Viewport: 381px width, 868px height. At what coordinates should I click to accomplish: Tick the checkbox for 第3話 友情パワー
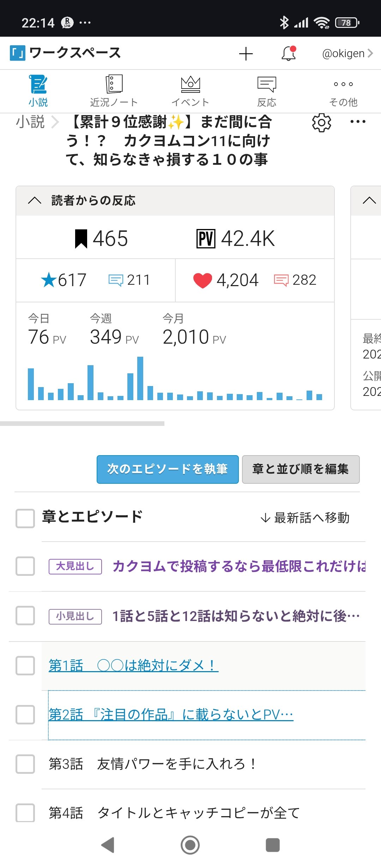click(25, 764)
